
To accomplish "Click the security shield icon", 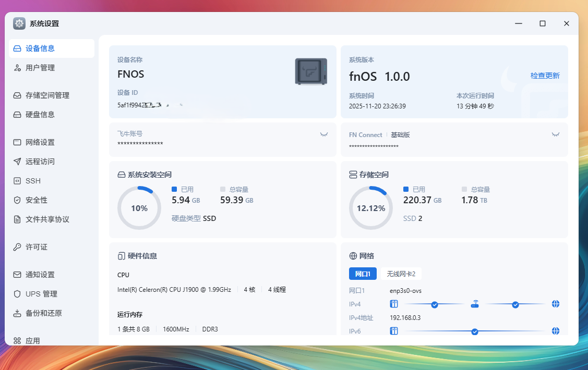I will point(17,200).
